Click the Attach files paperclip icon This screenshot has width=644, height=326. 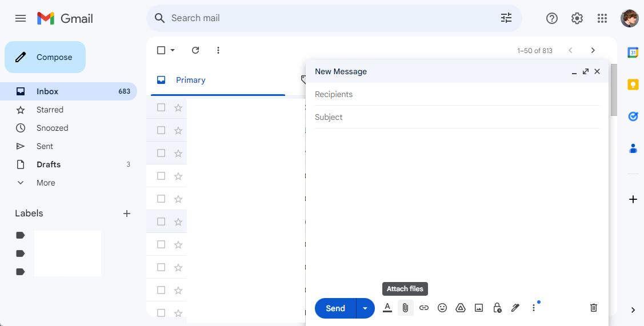click(405, 308)
